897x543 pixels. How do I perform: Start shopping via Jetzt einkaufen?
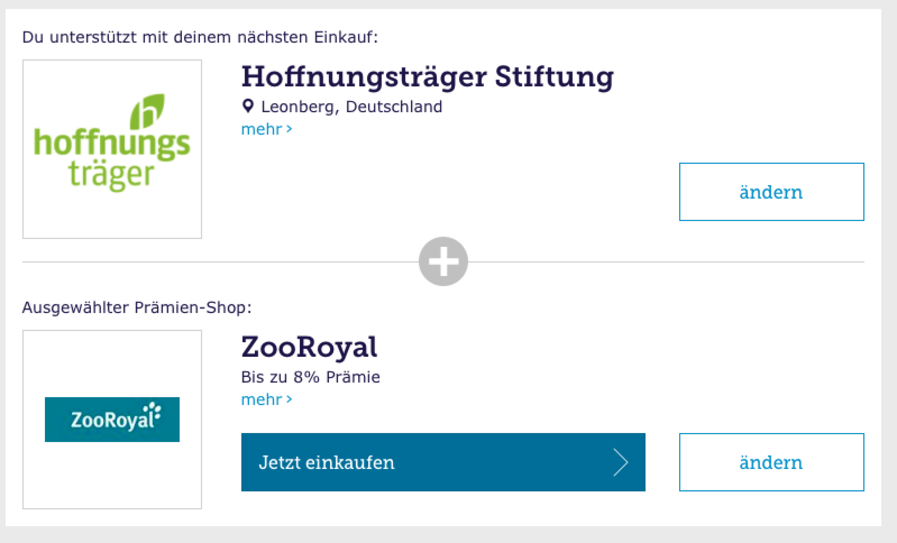click(443, 462)
